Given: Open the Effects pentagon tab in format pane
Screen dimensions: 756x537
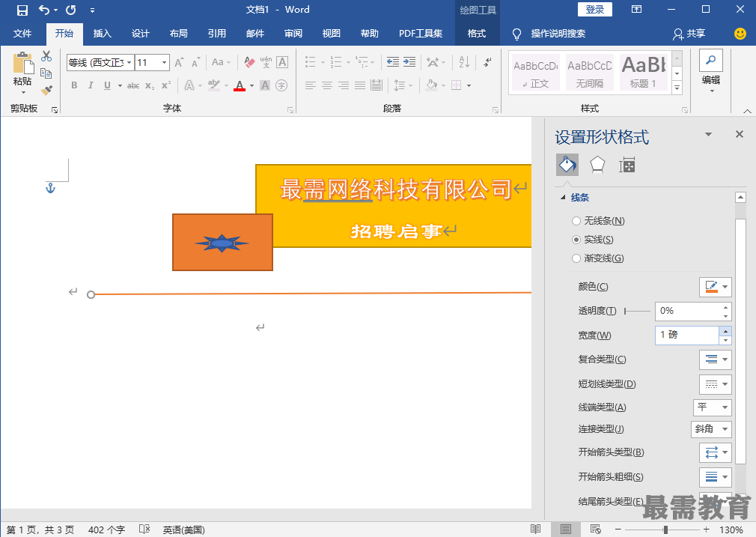Looking at the screenshot, I should point(597,165).
